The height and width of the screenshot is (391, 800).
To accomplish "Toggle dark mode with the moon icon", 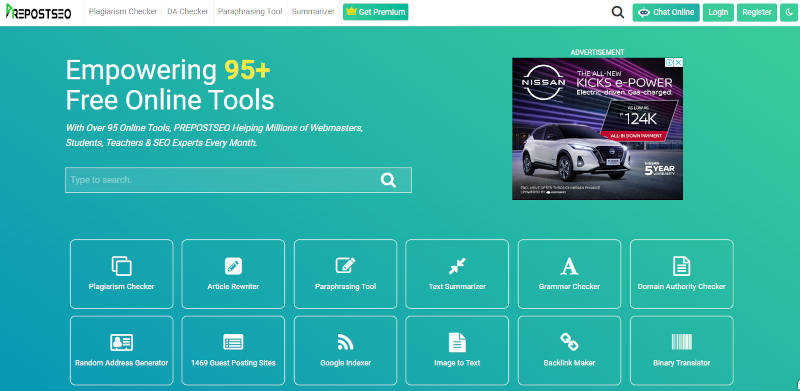I will (x=788, y=12).
